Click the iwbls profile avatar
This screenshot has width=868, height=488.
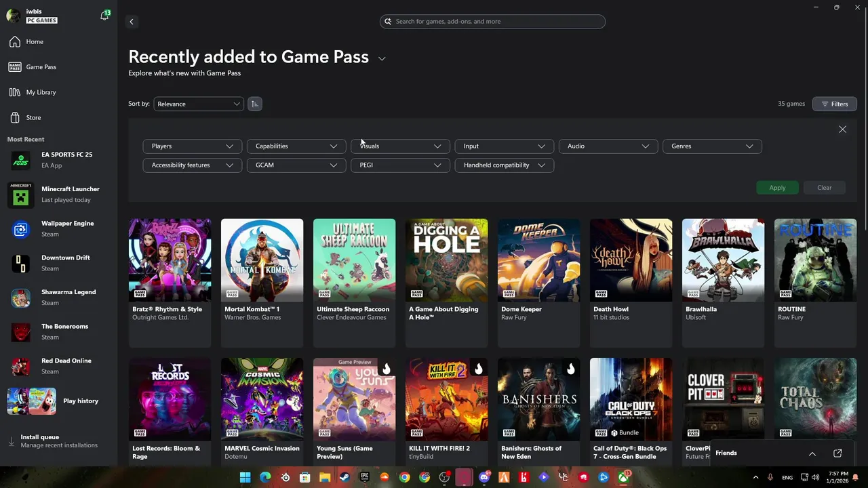[14, 16]
